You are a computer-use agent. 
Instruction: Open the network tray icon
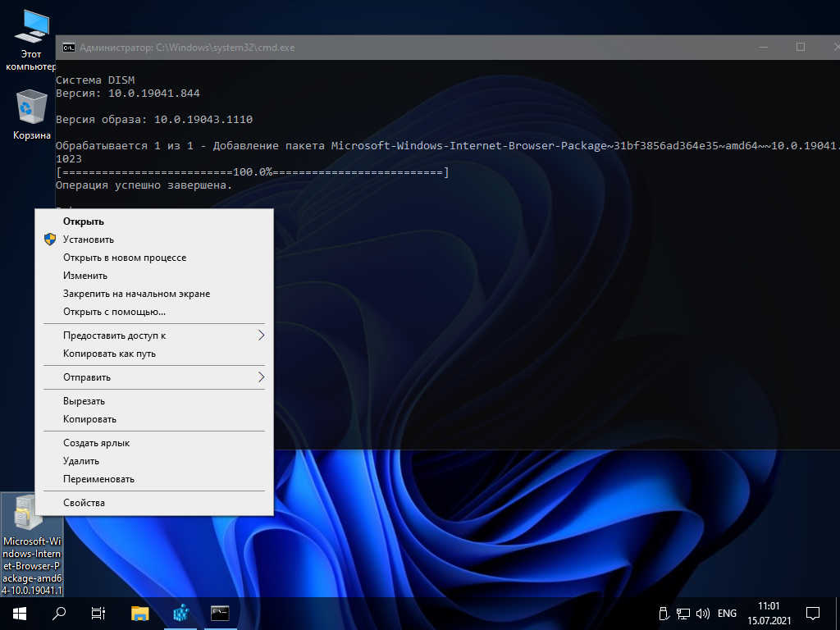[x=683, y=613]
